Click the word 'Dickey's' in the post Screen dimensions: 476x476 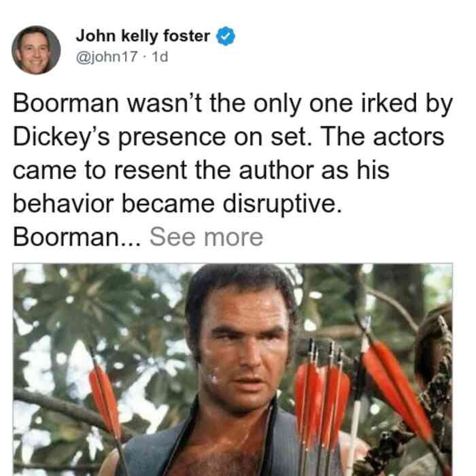point(61,137)
